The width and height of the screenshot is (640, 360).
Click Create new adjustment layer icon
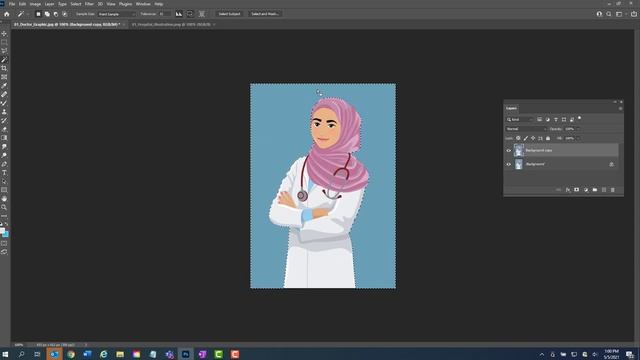(x=586, y=190)
